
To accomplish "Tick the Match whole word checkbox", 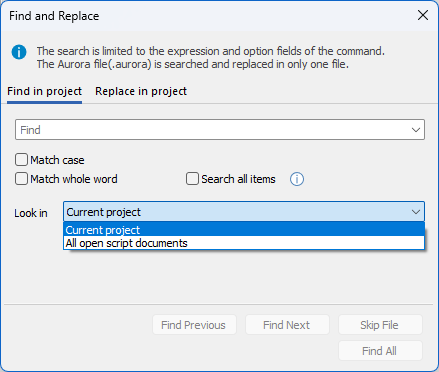I will coord(21,179).
